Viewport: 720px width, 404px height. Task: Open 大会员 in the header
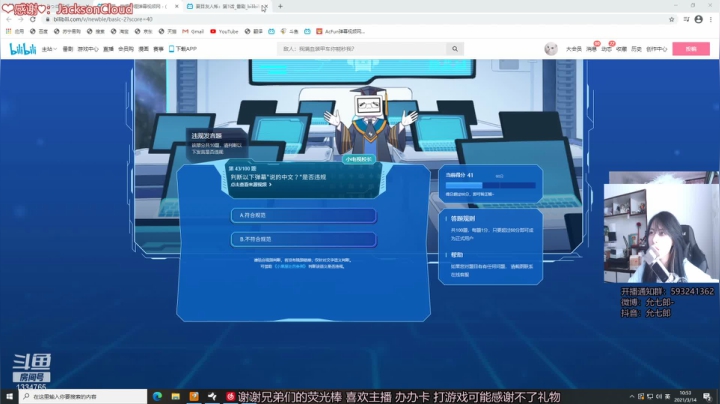click(x=574, y=49)
